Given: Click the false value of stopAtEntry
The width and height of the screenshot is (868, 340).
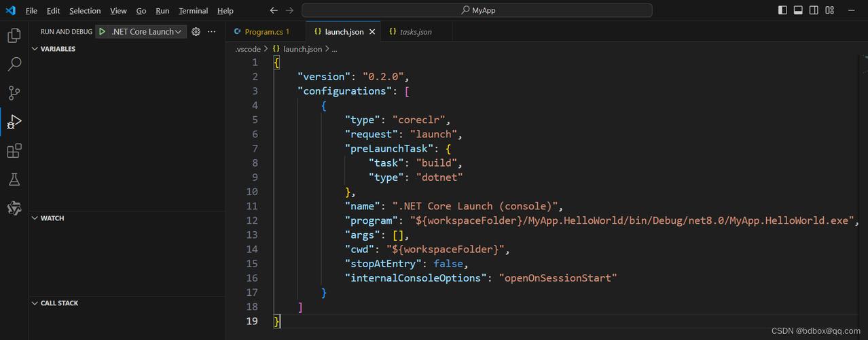Looking at the screenshot, I should tap(448, 263).
